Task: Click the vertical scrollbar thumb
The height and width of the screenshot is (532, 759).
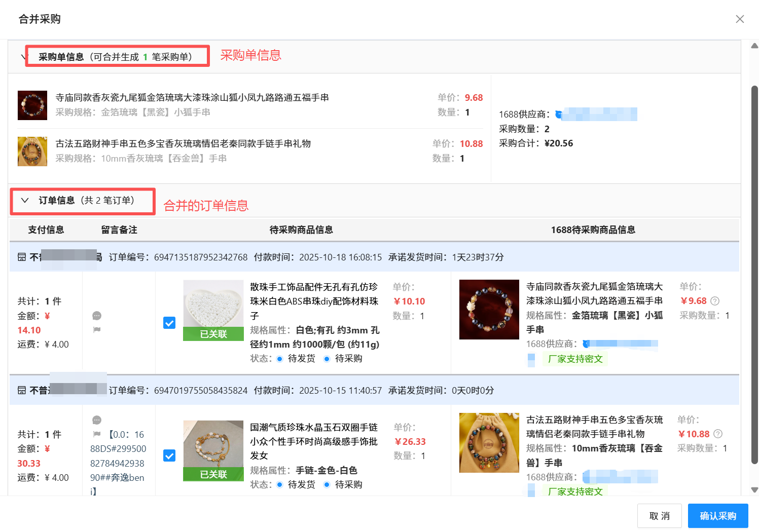Action: 754,274
